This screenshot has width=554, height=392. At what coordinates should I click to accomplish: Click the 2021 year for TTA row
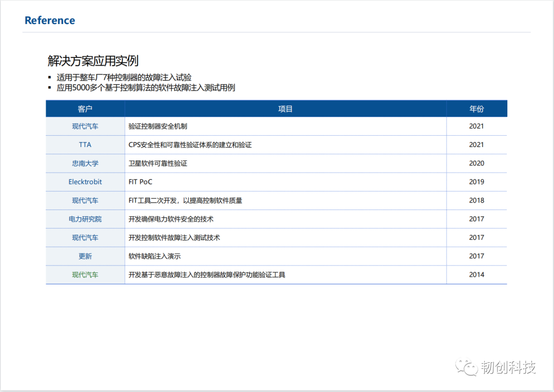[x=477, y=145]
